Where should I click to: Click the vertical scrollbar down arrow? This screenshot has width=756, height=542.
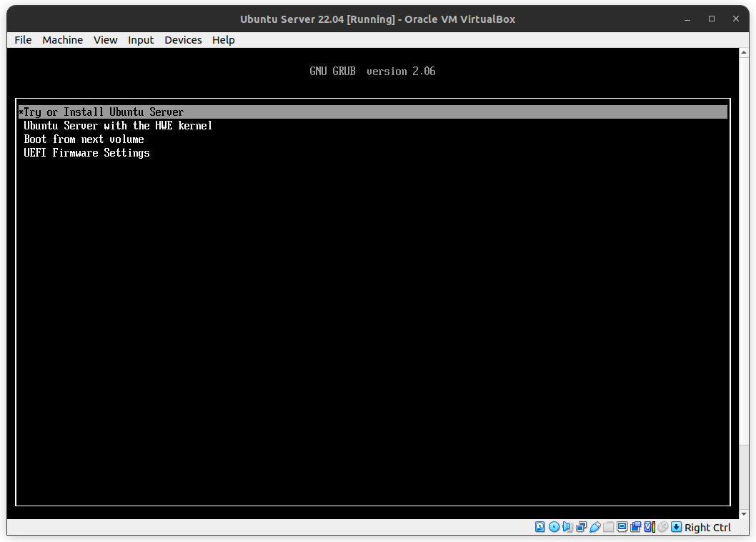pos(744,515)
